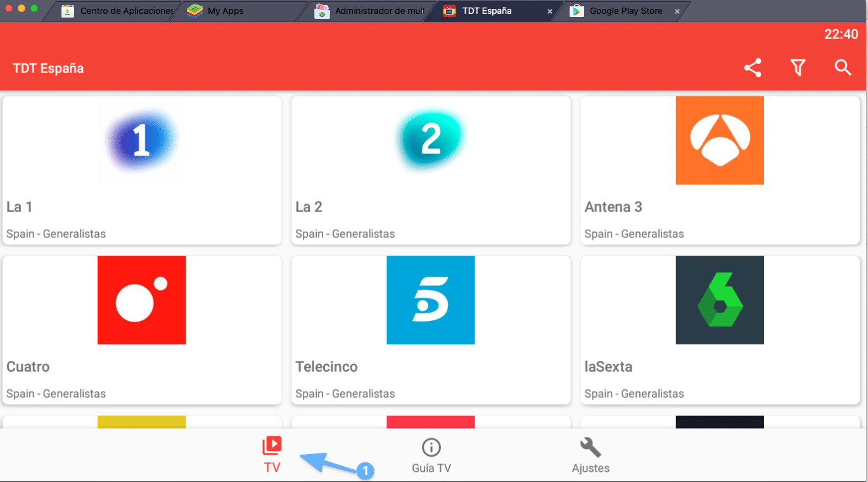Open the Cuatro channel
Image resolution: width=868 pixels, height=482 pixels.
tap(141, 330)
